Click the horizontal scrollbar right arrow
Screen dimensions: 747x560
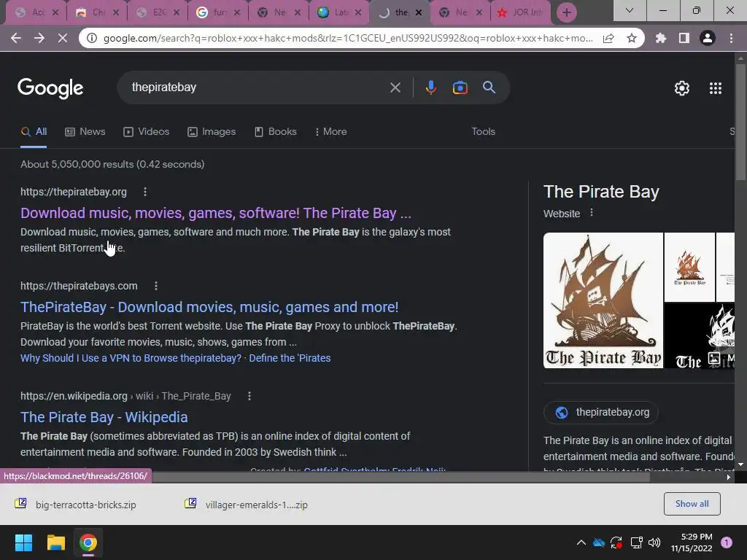729,477
